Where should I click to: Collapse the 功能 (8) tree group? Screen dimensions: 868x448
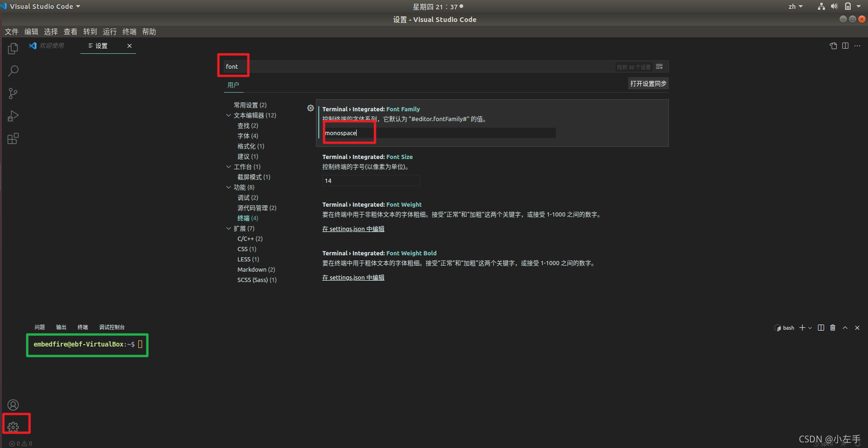(229, 188)
